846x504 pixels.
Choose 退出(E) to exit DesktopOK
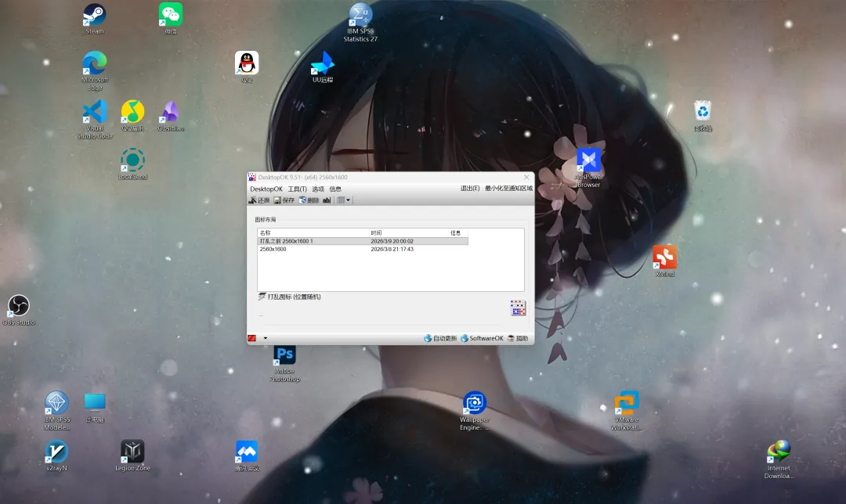coord(469,188)
